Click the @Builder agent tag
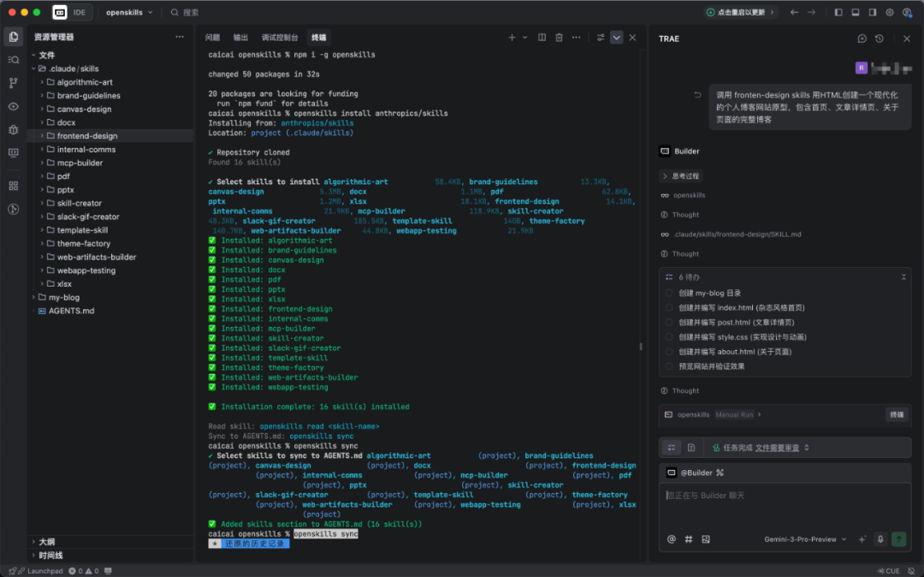This screenshot has height=577, width=924. (x=696, y=473)
